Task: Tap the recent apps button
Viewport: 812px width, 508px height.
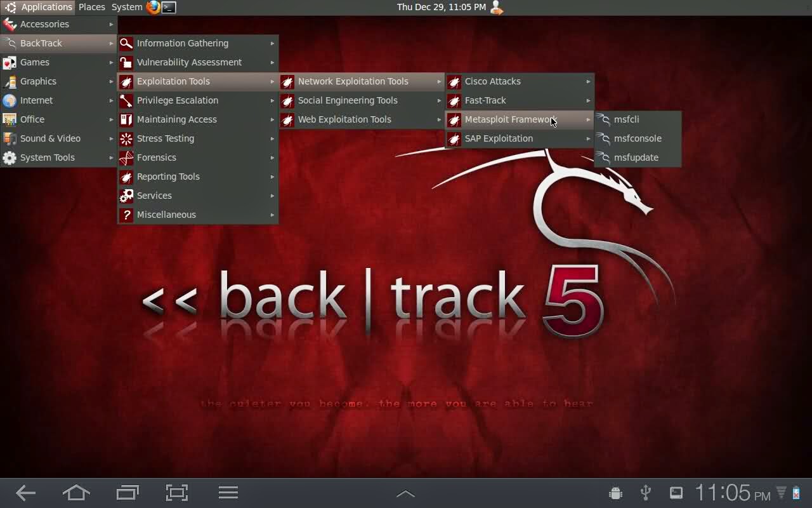Action: [x=128, y=493]
